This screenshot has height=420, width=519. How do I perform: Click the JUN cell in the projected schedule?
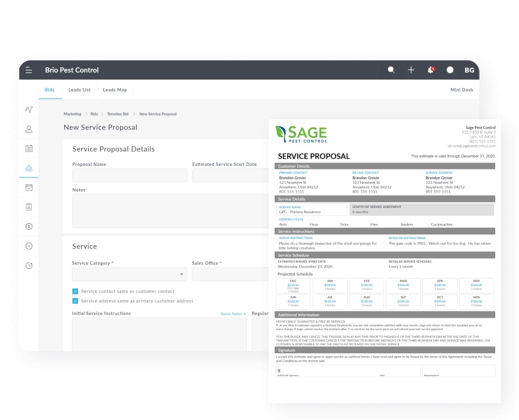(293, 302)
